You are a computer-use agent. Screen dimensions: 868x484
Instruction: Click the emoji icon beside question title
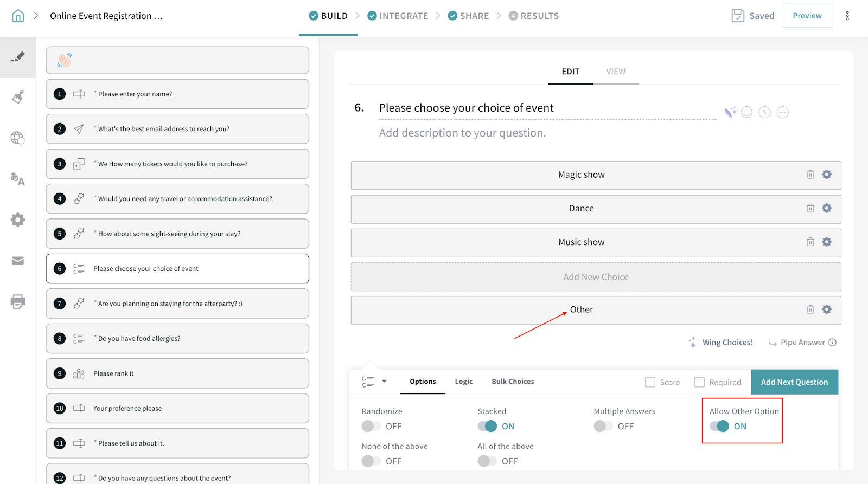pyautogui.click(x=746, y=112)
